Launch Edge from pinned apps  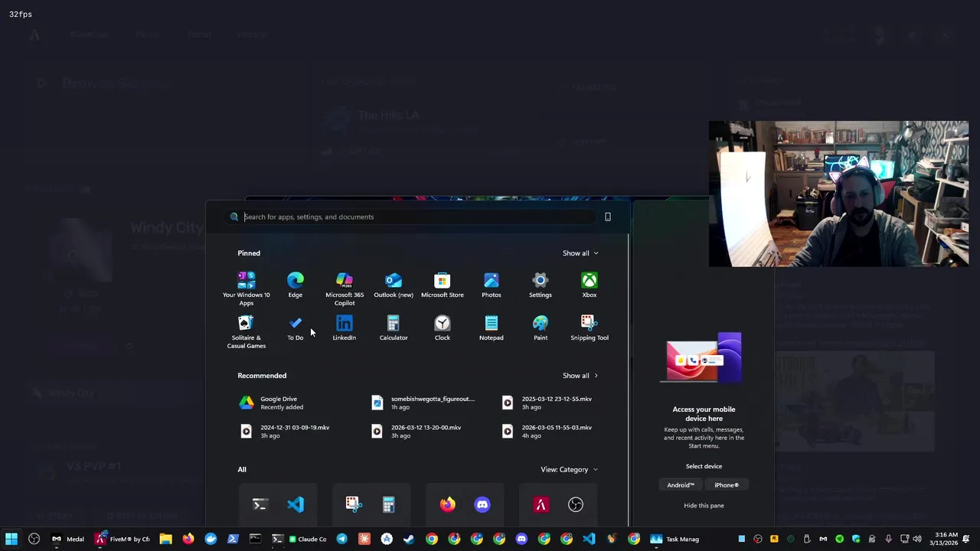295,285
